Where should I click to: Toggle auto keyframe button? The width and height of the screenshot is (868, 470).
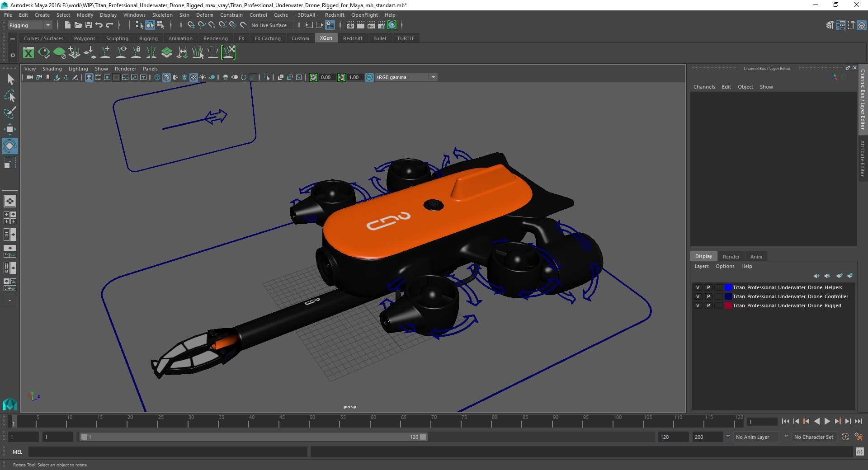pos(845,437)
